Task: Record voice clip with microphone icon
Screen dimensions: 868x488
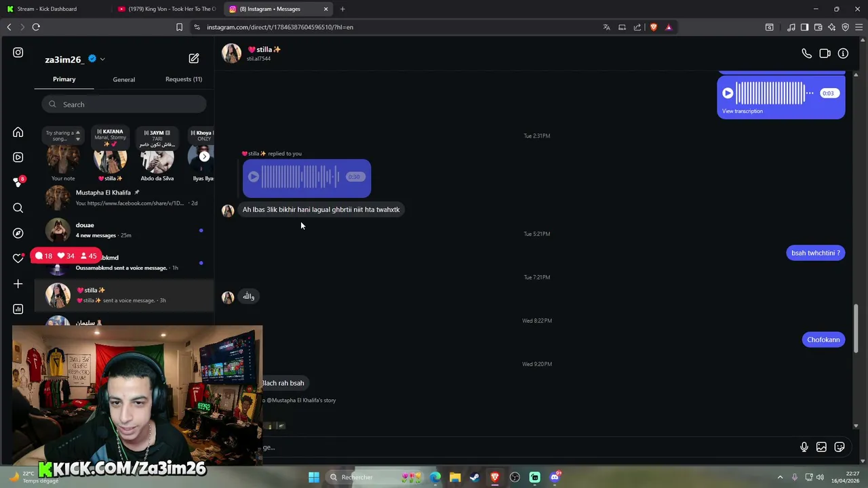Action: click(804, 447)
